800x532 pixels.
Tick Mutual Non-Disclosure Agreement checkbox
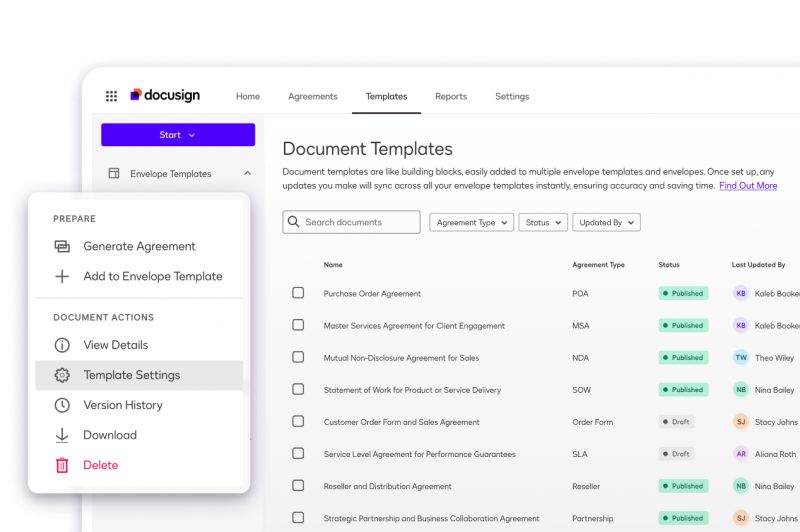pos(298,357)
